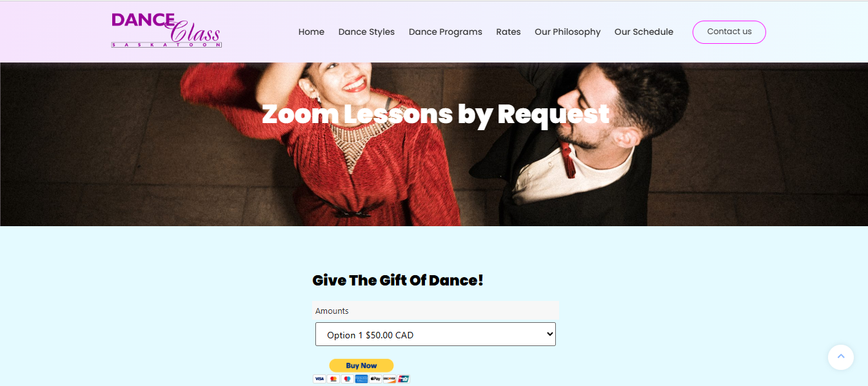Click the yellow Buy Now button

(x=361, y=365)
